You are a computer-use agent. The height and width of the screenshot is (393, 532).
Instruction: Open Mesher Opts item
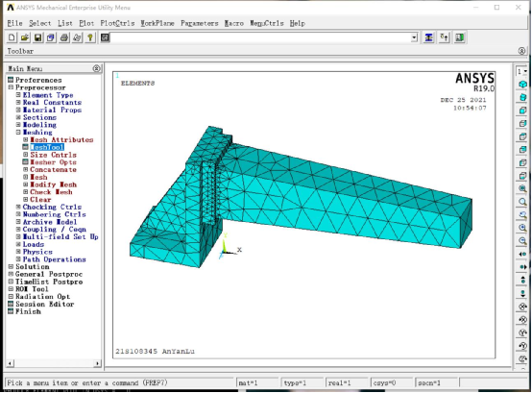point(53,161)
